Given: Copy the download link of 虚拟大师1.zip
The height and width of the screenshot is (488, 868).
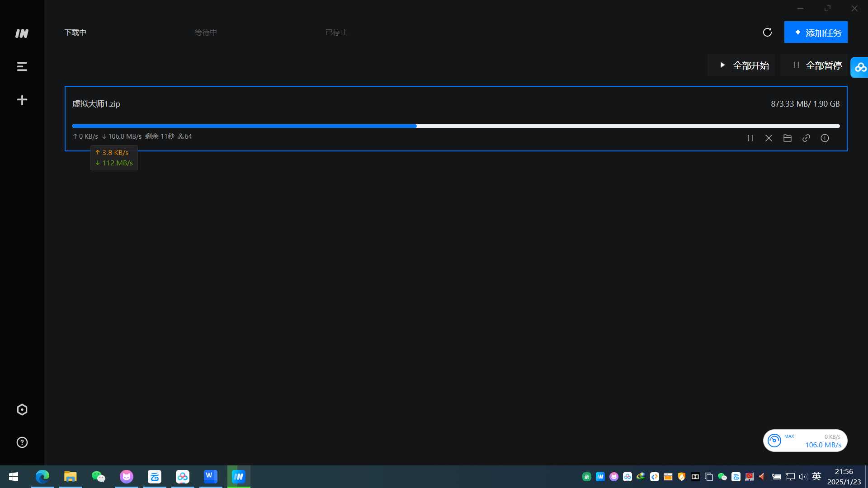Looking at the screenshot, I should (806, 138).
